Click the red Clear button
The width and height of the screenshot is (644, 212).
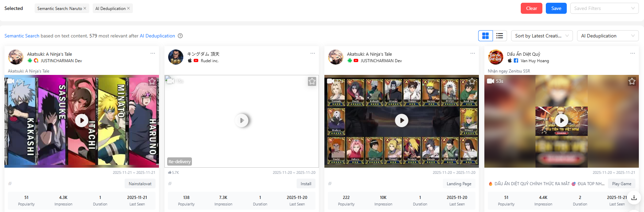531,8
